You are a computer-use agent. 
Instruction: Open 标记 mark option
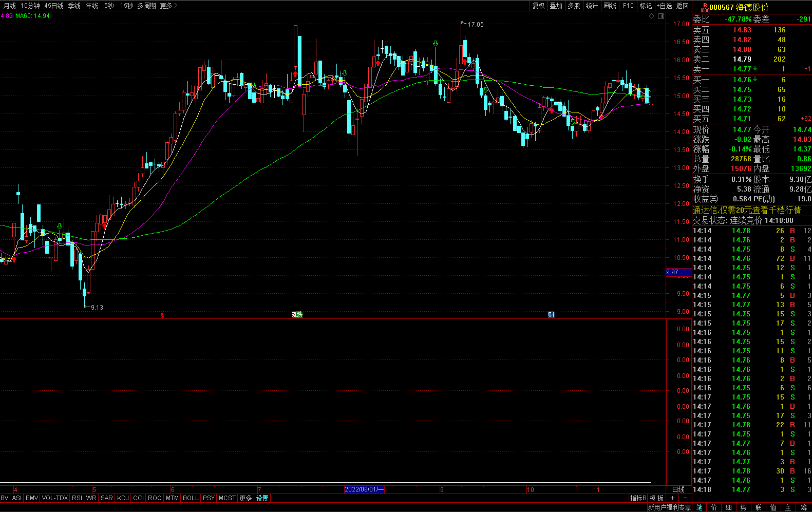pos(646,6)
